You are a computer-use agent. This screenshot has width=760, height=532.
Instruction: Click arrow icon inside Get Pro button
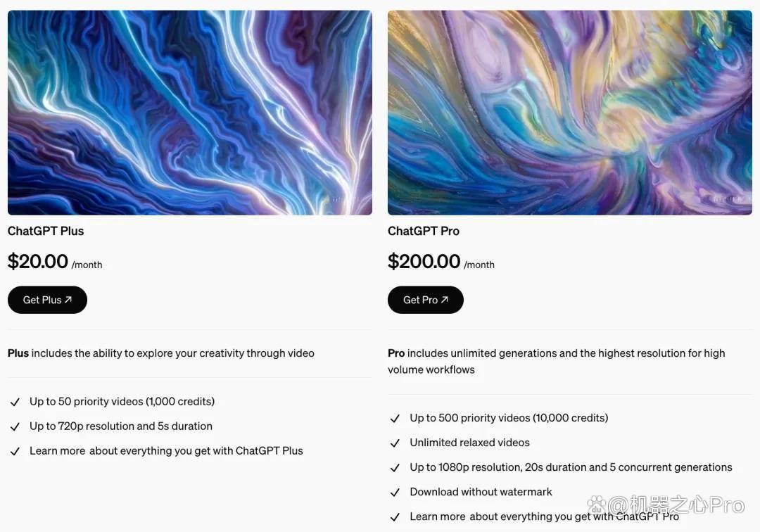point(445,300)
